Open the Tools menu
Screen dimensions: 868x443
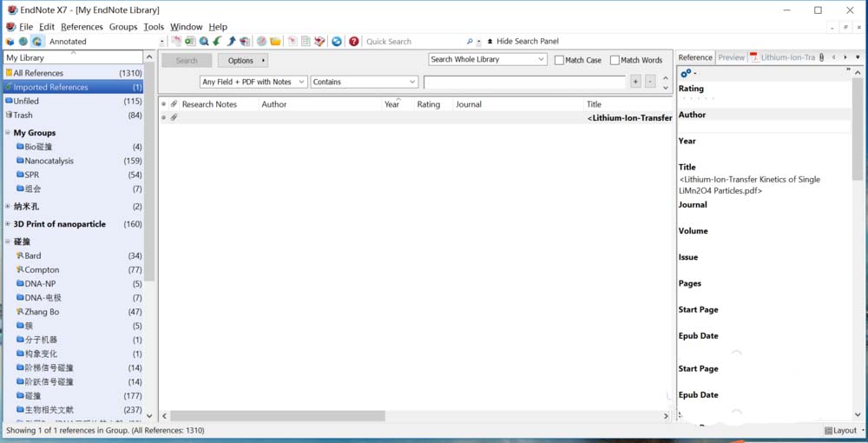point(154,27)
